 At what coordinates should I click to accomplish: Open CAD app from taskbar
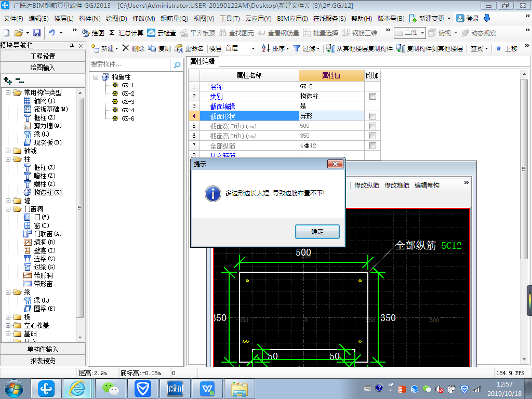pos(175,389)
